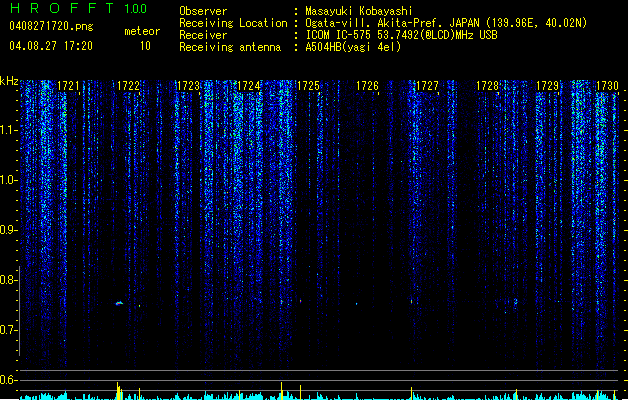Viewport: 629px width, 400px height.
Task: Click the Receiving Location label
Action: [x=233, y=23]
